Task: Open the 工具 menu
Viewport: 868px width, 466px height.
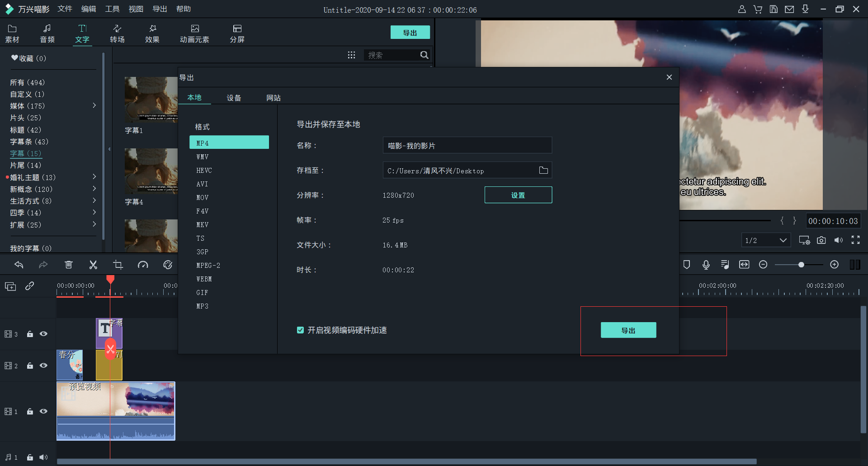Action: (113, 9)
